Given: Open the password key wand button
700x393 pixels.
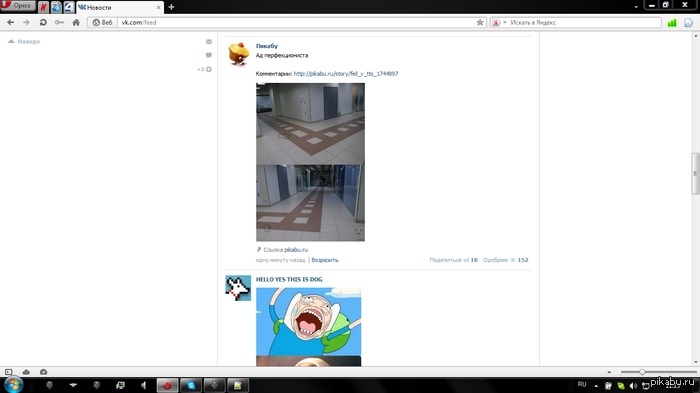Looking at the screenshot, I should click(x=59, y=22).
